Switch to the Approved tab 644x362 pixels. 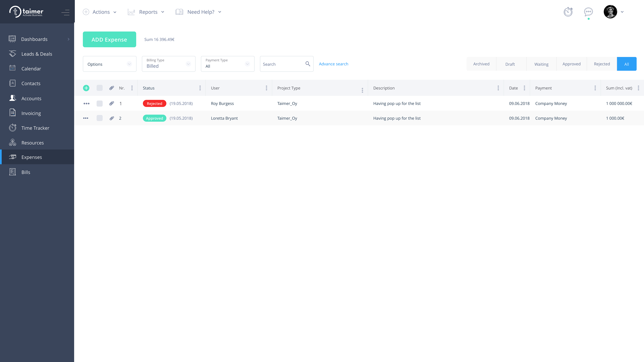coord(572,64)
